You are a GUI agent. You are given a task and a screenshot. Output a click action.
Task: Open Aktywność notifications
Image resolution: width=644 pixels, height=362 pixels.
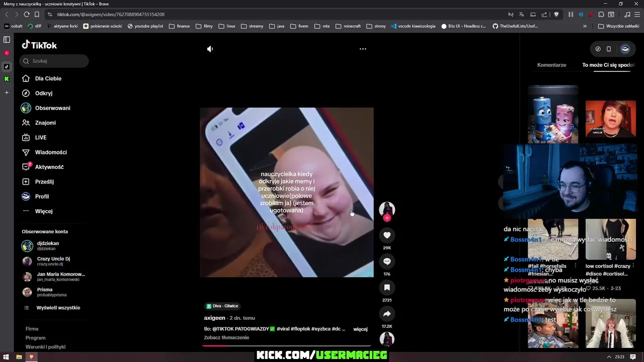click(x=49, y=167)
